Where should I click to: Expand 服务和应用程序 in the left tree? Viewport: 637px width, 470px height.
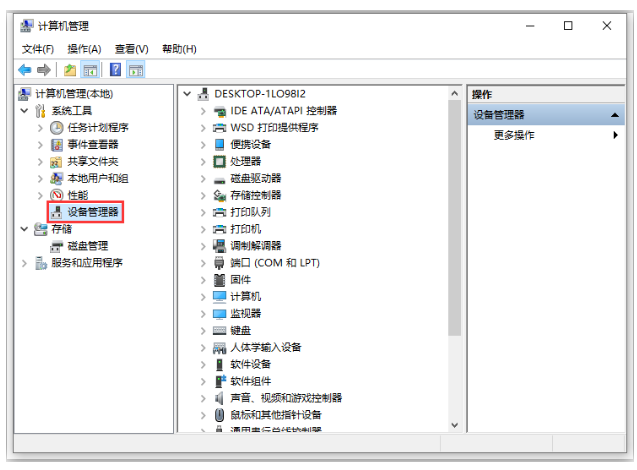(x=24, y=263)
